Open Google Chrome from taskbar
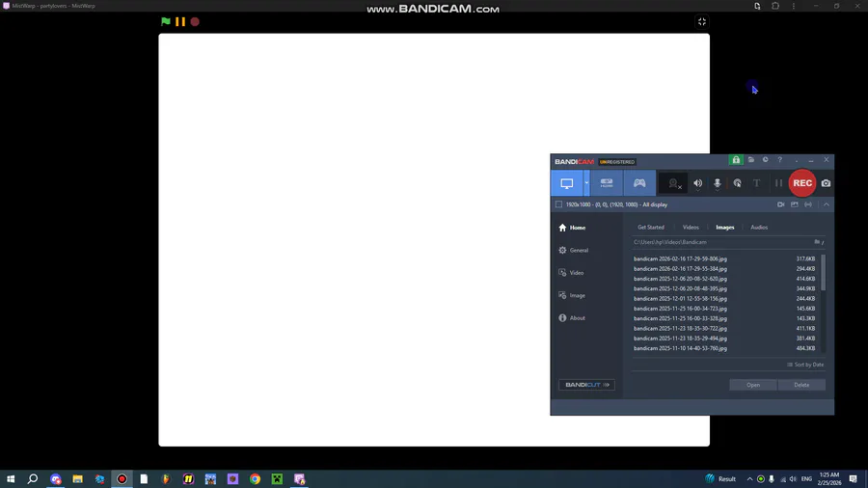Screen dimensions: 868x488 255,478
